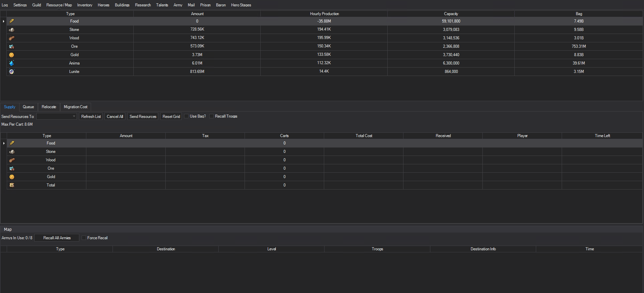
Task: Switch to the Migration Cost tab
Action: click(76, 107)
